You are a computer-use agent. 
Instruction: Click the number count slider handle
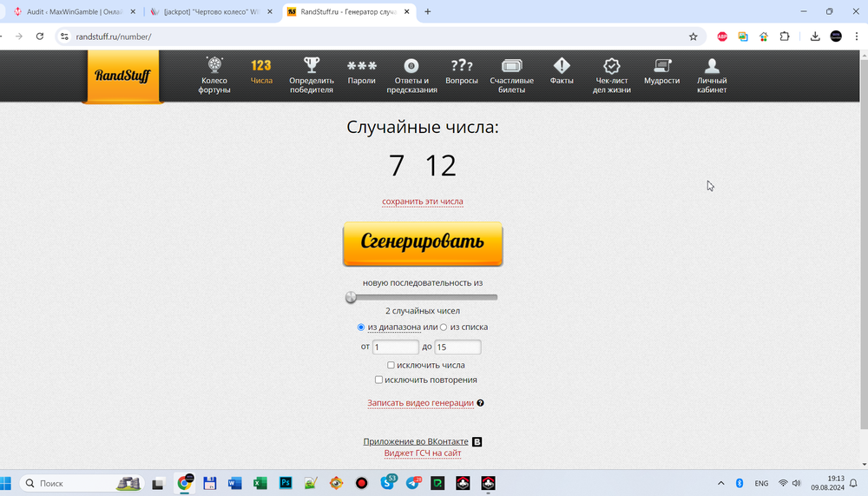point(351,297)
